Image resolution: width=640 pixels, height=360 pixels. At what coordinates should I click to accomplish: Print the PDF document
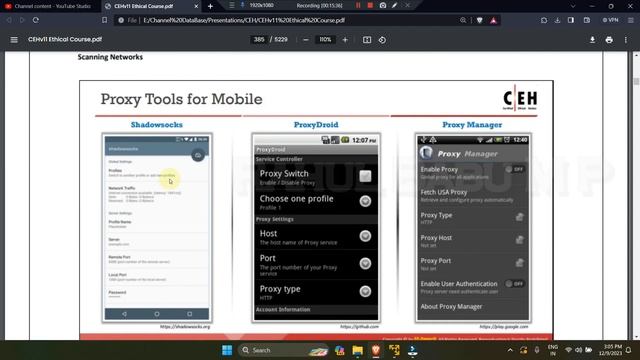609,40
